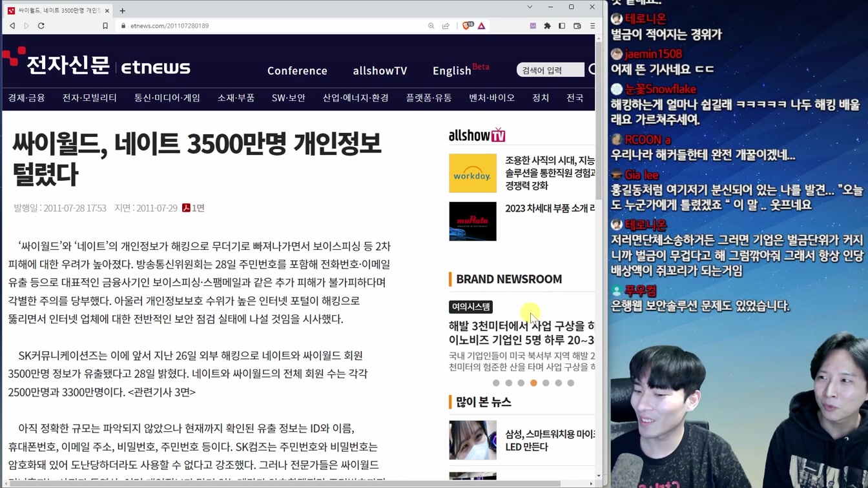Image resolution: width=868 pixels, height=488 pixels.
Task: Select the 전국 menu
Action: 575,98
